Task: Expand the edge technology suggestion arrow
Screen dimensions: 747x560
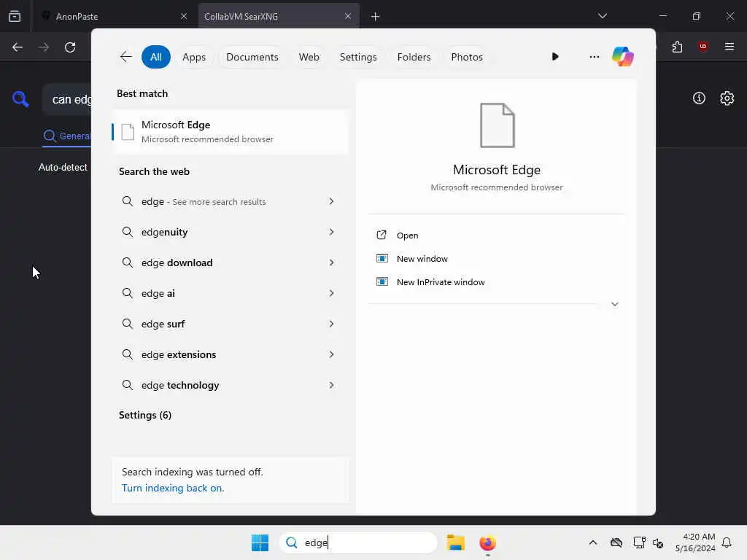Action: click(331, 385)
